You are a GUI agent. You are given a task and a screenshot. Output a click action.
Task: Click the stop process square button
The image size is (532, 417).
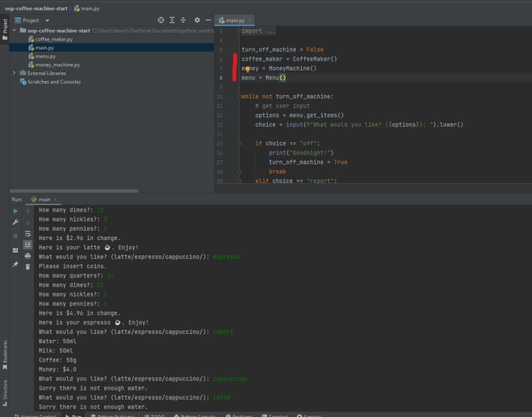coord(15,235)
